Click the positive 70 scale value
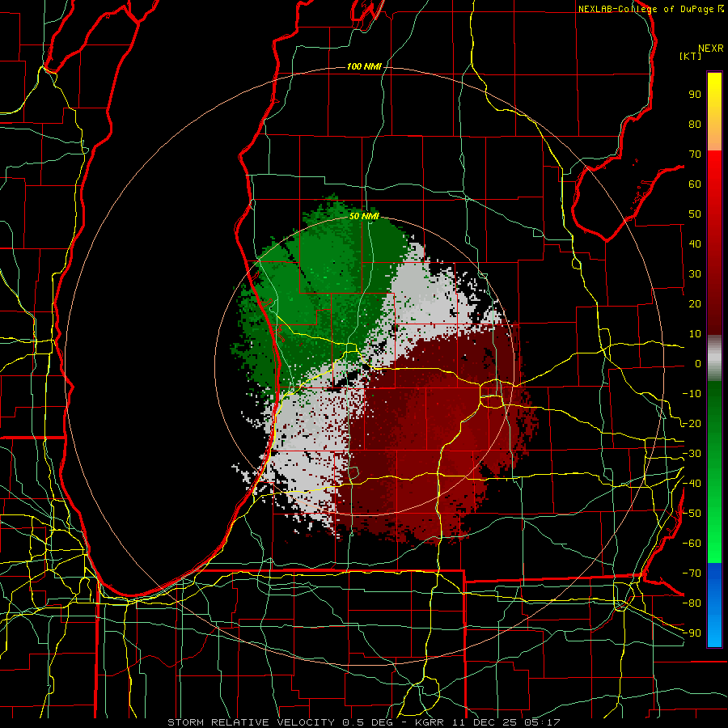 tap(695, 154)
